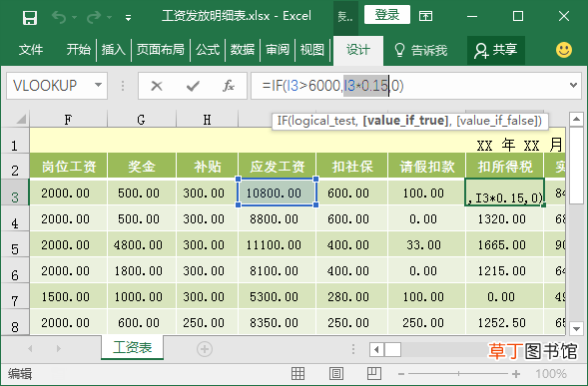This screenshot has height=386, width=588.
Task: Click the zoom slider track
Action: (x=458, y=374)
